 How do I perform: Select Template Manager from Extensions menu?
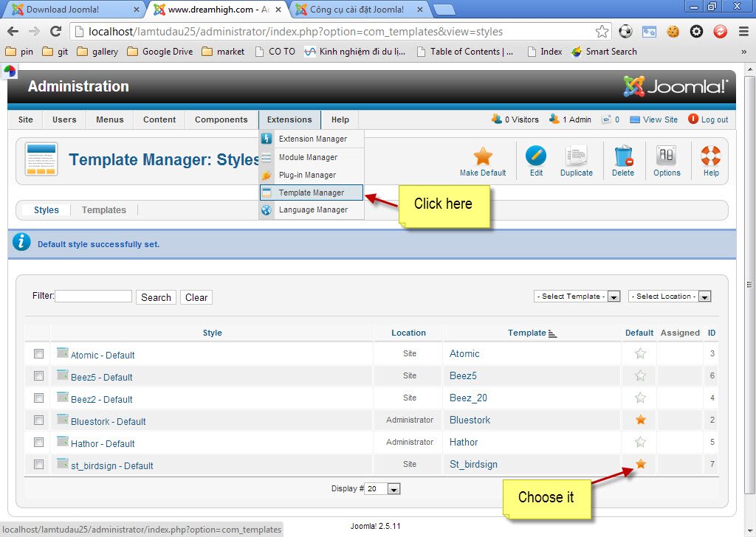[311, 192]
